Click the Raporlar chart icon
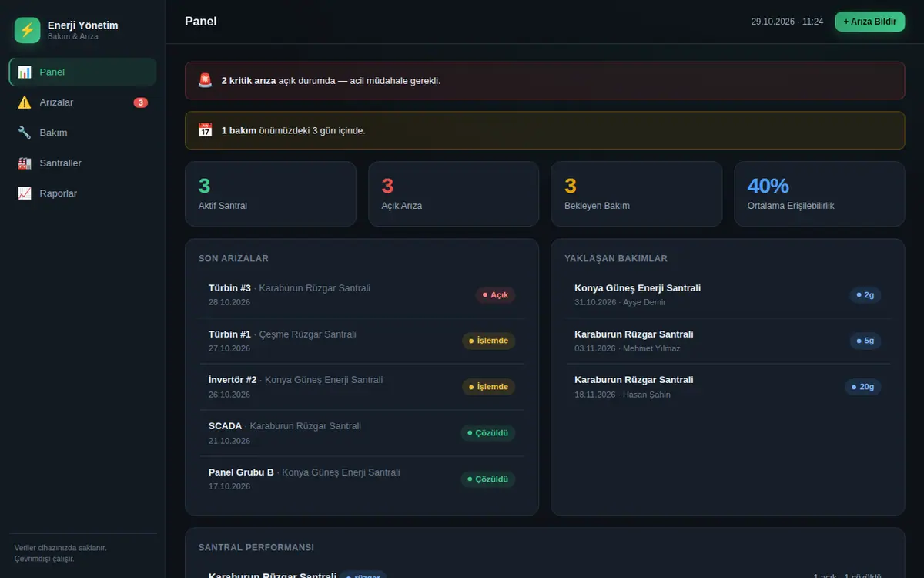 click(x=25, y=193)
